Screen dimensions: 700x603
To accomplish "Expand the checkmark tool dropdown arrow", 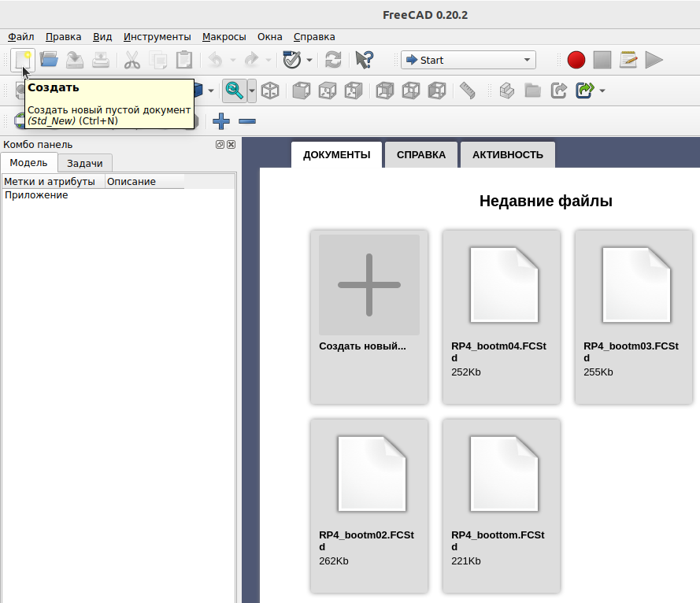I will point(309,60).
